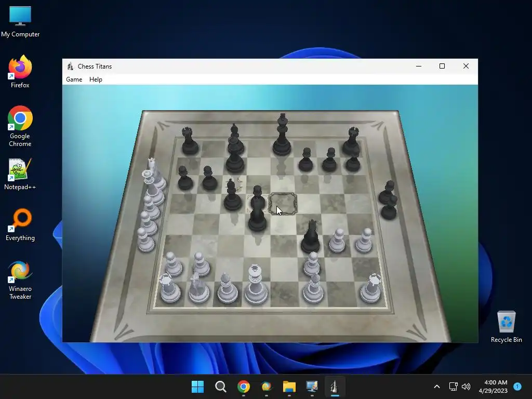Click the Chess Titans taskbar button
The height and width of the screenshot is (399, 532).
pos(335,387)
